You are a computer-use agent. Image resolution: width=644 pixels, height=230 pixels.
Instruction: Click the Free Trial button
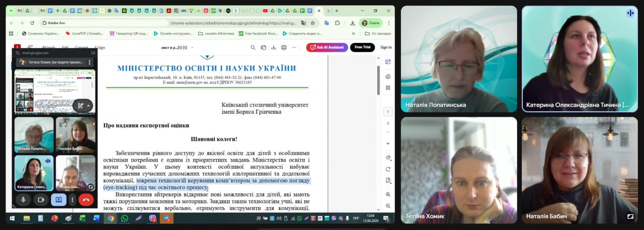tap(362, 47)
